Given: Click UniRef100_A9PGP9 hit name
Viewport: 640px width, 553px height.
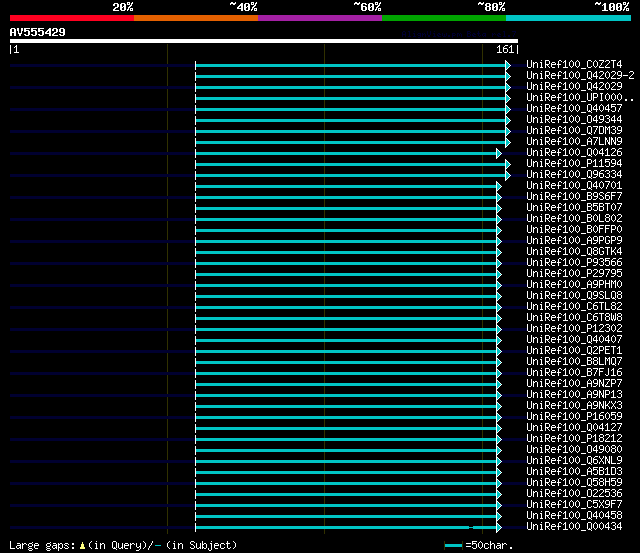Looking at the screenshot, I should (x=574, y=241).
